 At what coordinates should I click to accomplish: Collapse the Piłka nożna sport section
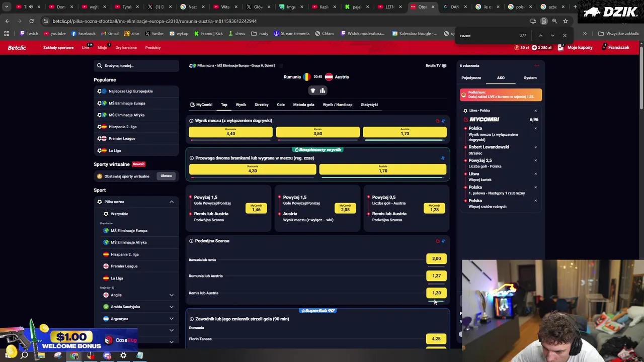tap(172, 202)
